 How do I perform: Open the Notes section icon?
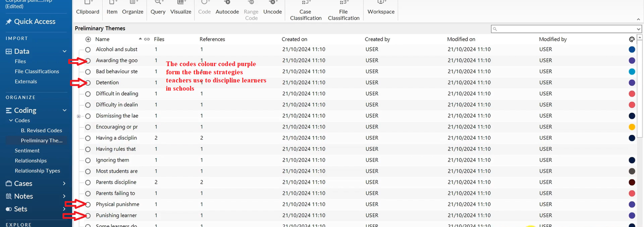(x=8, y=196)
